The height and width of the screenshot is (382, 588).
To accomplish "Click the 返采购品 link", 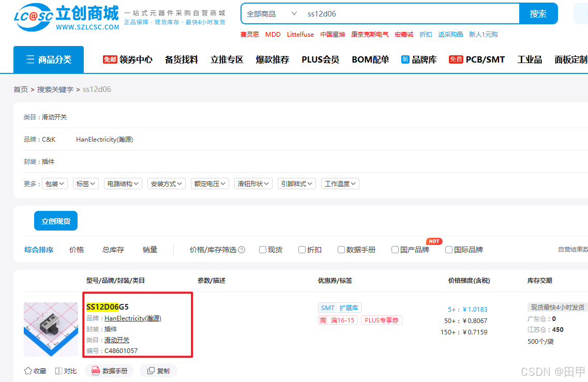I will [x=450, y=35].
